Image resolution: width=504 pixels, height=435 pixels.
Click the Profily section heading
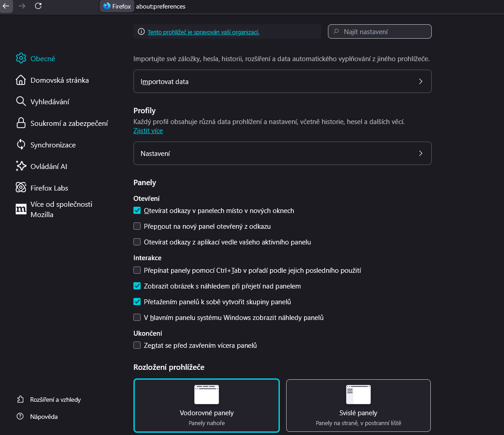(x=144, y=110)
